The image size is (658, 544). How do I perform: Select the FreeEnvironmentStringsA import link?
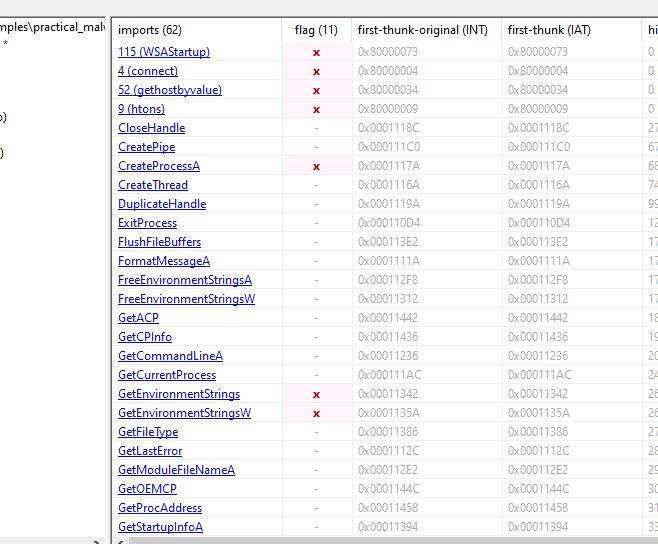[185, 280]
